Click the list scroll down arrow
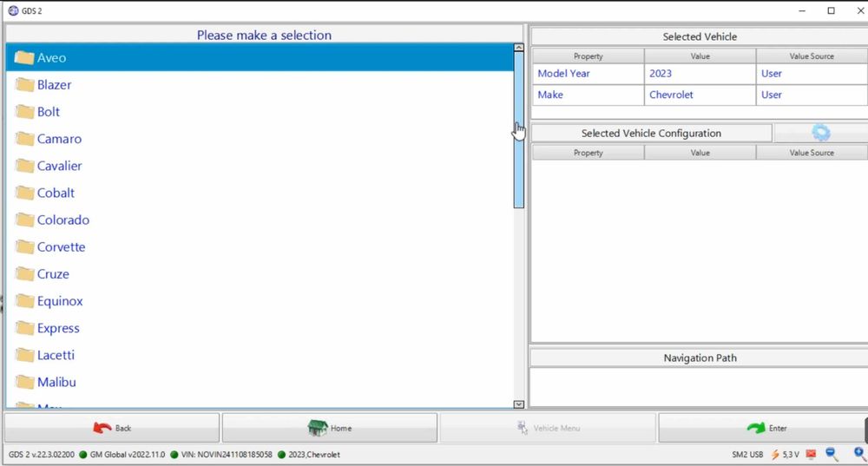 [x=519, y=404]
